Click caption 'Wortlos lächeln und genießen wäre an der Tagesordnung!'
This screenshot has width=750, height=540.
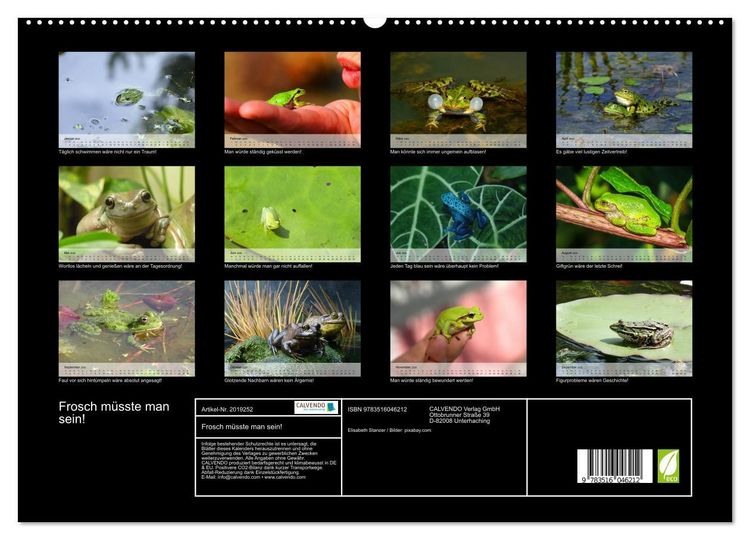click(121, 266)
